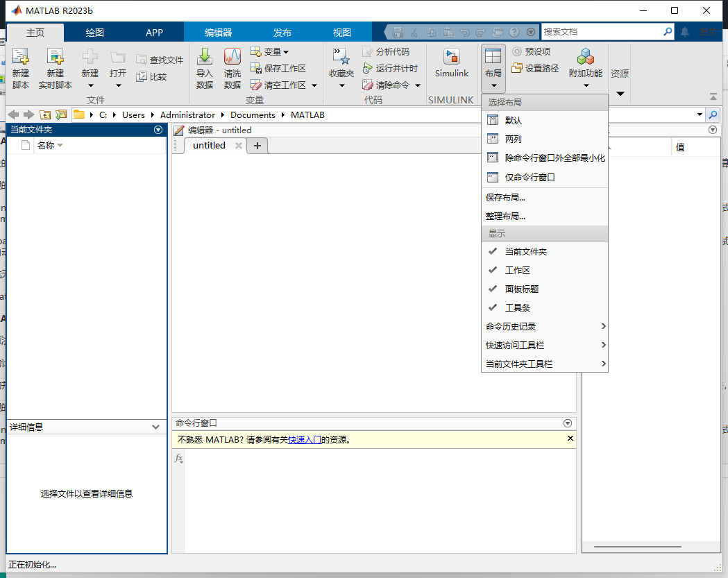
Task: Click Administrator in the address path
Action: click(187, 114)
